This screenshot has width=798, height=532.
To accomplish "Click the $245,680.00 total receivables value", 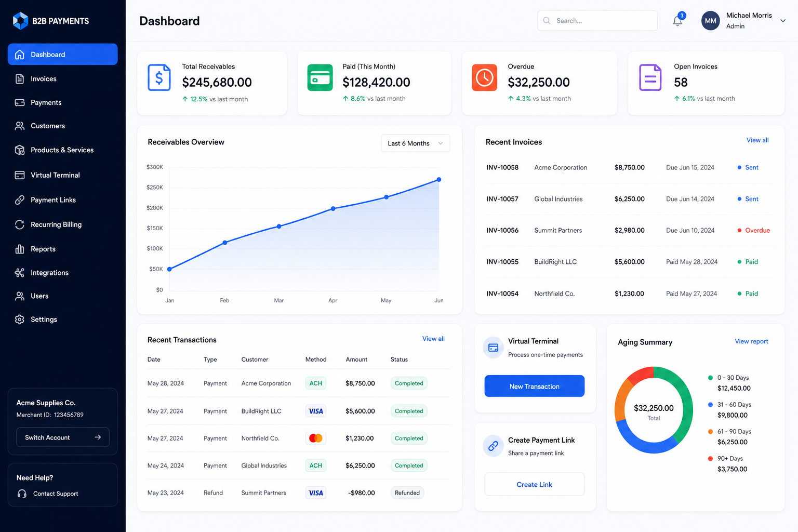I will pos(217,82).
